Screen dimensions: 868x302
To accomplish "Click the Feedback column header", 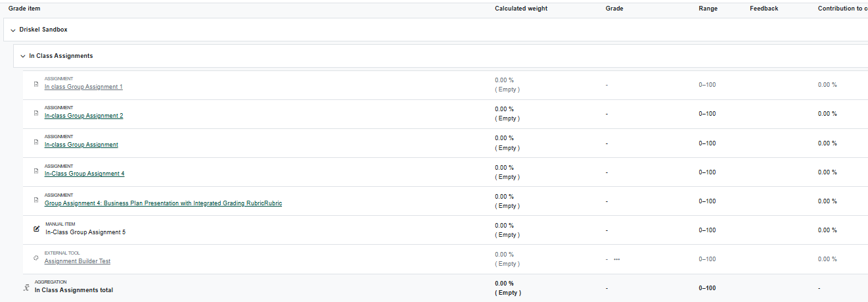I will [x=764, y=9].
